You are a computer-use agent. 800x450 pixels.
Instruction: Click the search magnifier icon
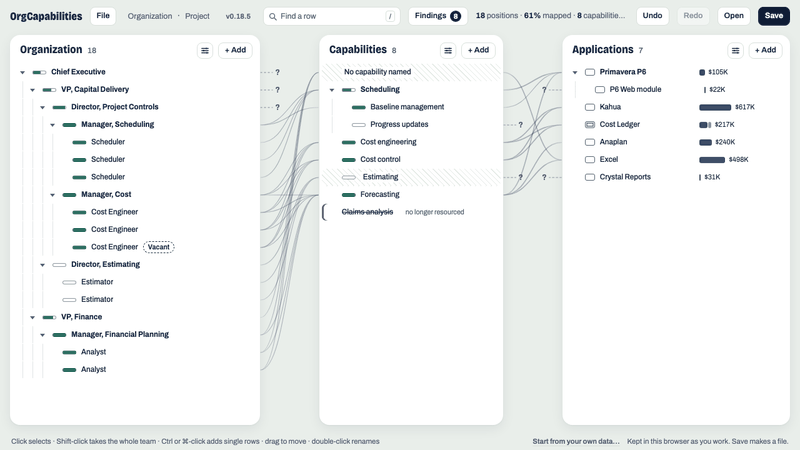273,16
